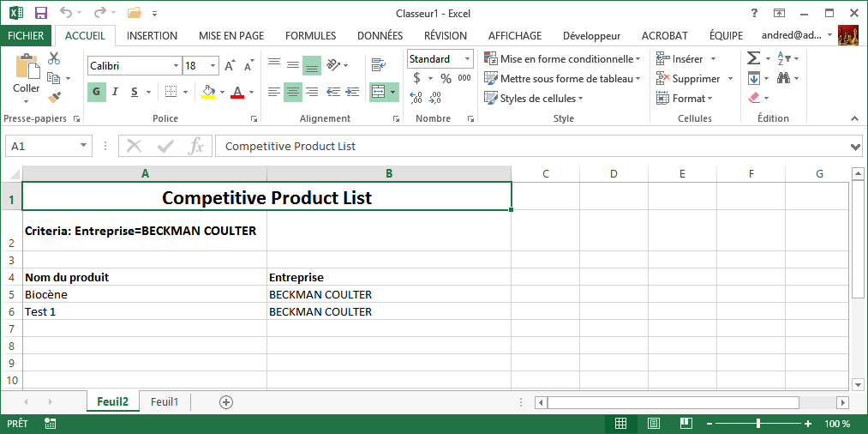
Task: Switch to the DONNÉES tab
Action: (380, 35)
